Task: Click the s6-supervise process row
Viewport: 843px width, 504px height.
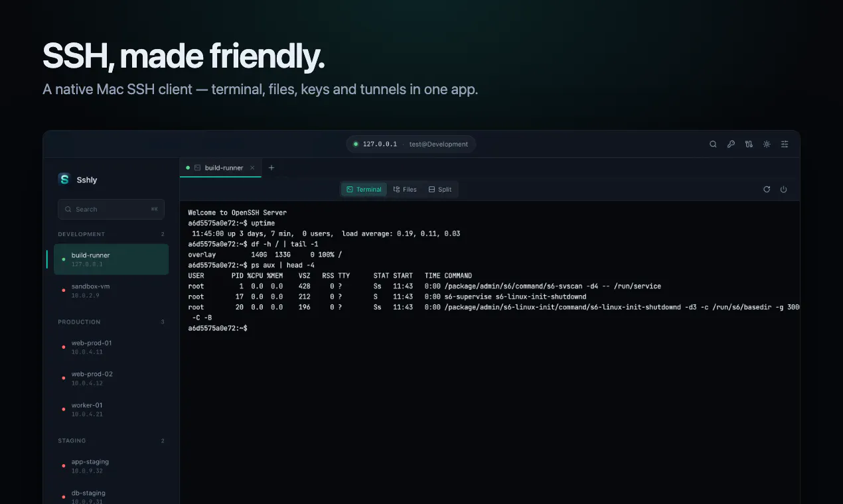Action: [x=387, y=296]
